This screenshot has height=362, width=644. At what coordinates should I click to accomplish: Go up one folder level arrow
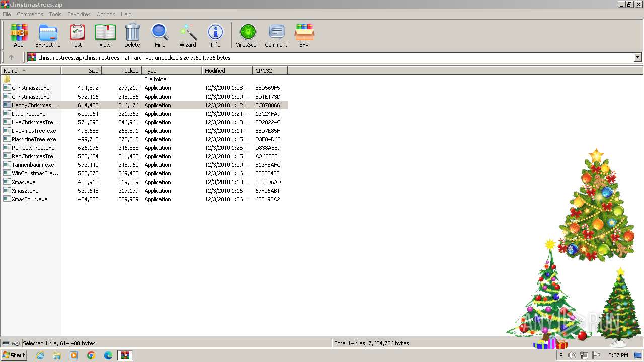coord(11,57)
